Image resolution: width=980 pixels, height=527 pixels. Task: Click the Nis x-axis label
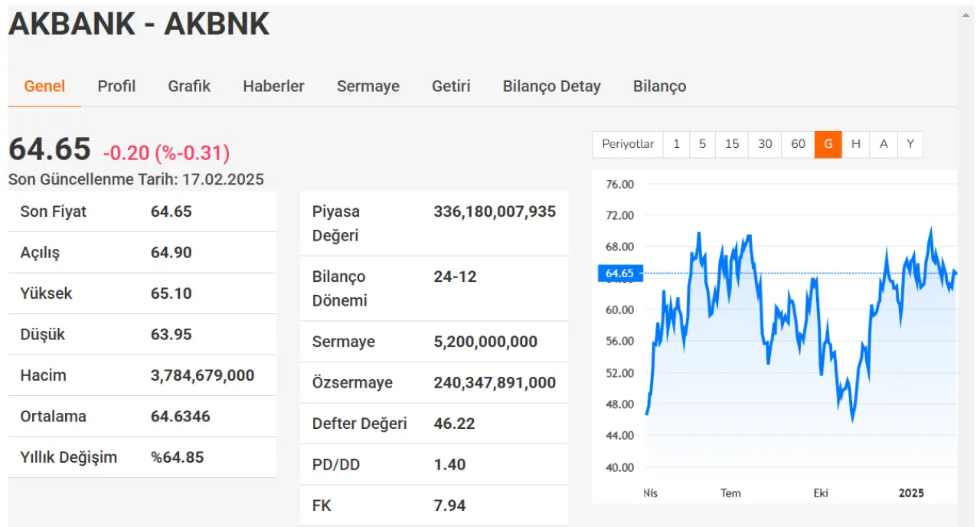(x=650, y=493)
